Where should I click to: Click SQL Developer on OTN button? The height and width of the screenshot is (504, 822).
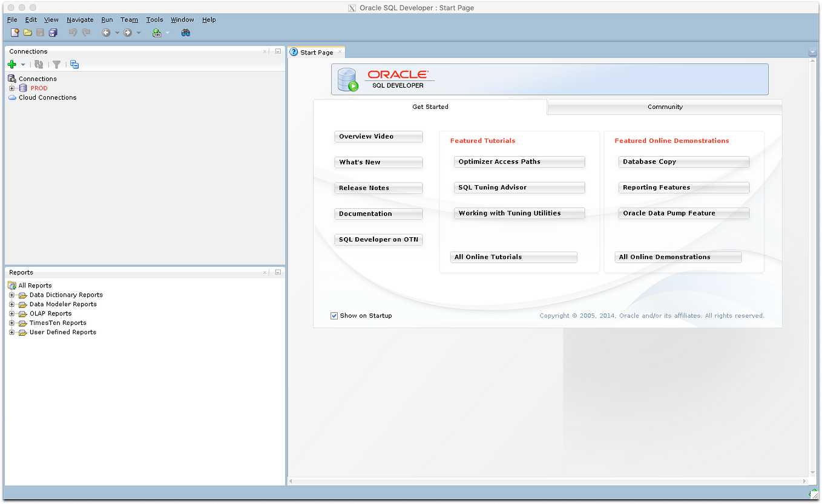point(378,240)
